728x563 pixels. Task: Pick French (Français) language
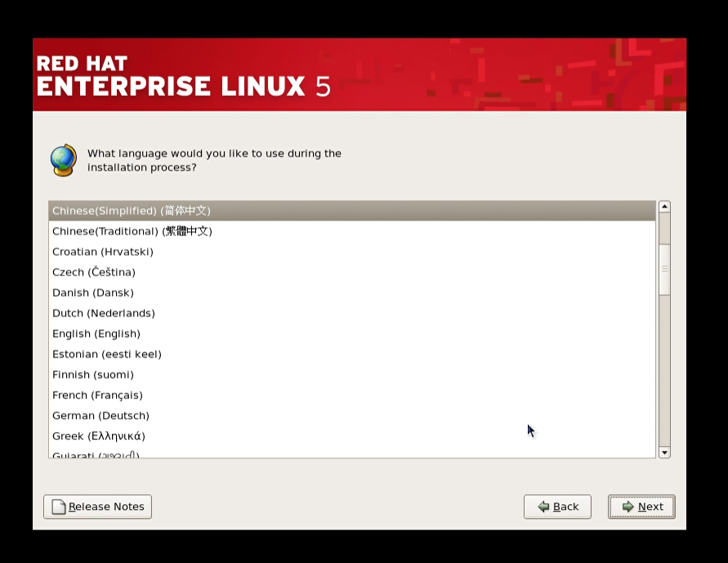tap(352, 395)
